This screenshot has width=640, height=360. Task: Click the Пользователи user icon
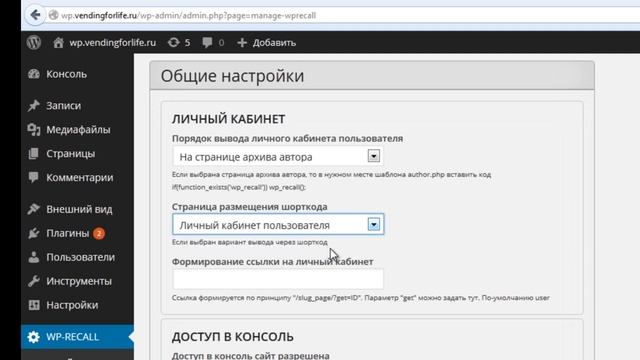tap(34, 257)
